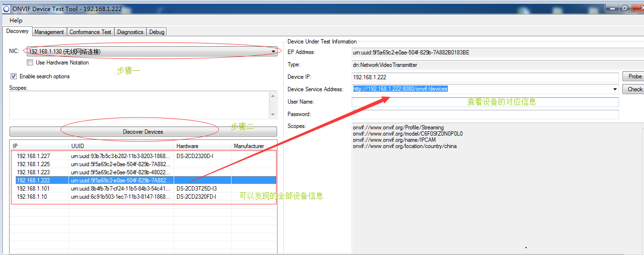Screen dimensions: 644x255
Task: Click the search Scopes text area
Action: tap(139, 105)
